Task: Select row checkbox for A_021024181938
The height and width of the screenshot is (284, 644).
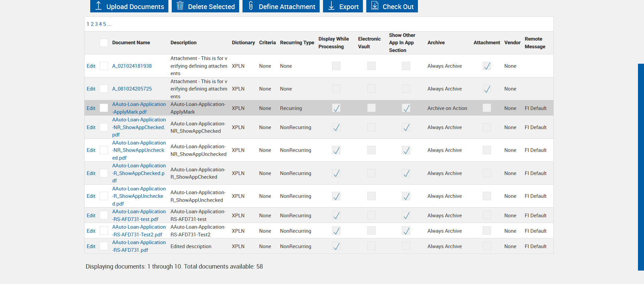Action: pos(104,66)
